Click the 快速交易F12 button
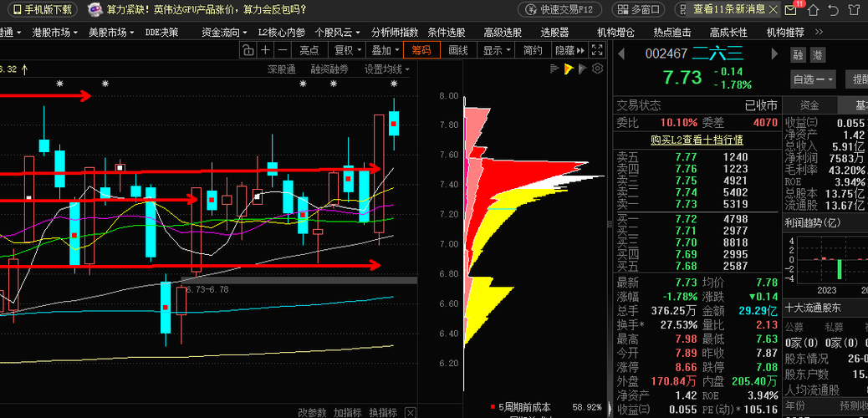This screenshot has width=868, height=418. click(x=559, y=9)
